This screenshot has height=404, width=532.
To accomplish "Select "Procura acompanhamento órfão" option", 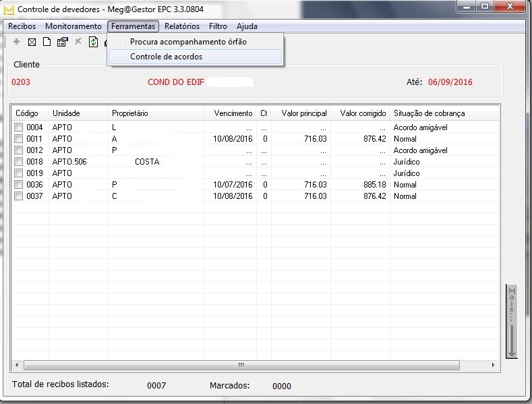I will 188,42.
